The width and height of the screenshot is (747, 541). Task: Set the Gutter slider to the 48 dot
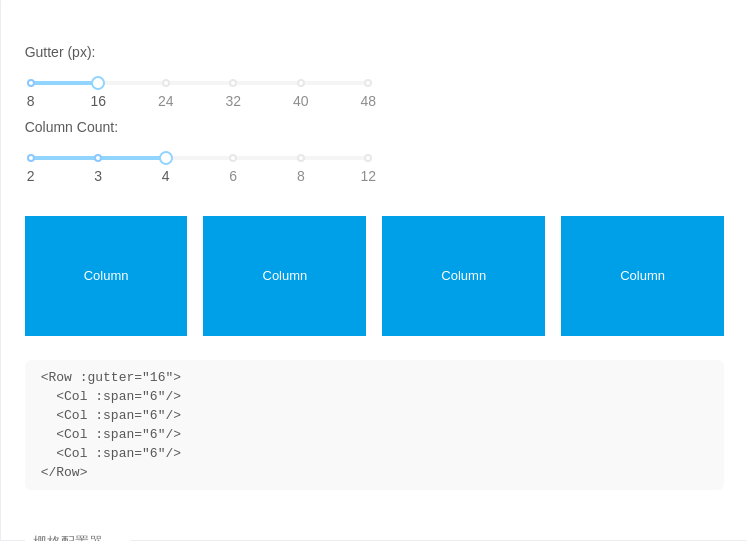pos(368,83)
